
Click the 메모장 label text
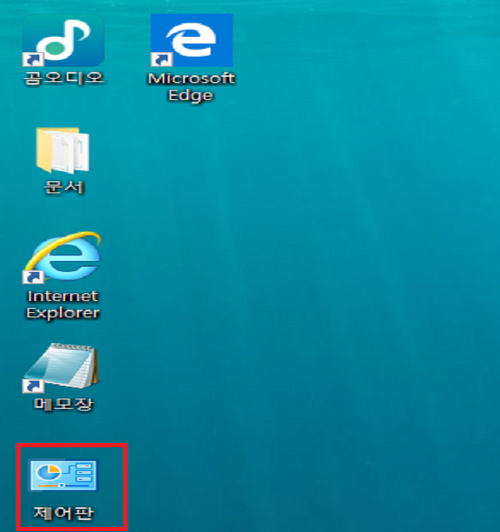pyautogui.click(x=63, y=404)
